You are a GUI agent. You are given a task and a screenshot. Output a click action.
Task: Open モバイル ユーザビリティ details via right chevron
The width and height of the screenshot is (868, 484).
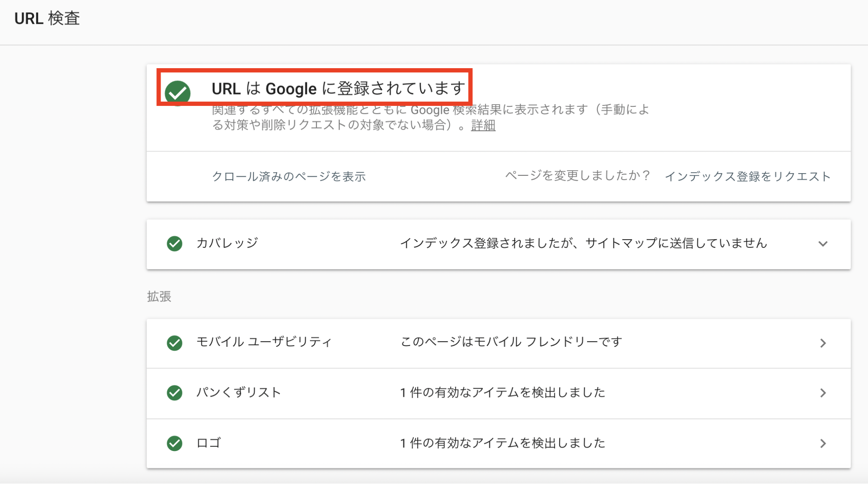click(823, 343)
